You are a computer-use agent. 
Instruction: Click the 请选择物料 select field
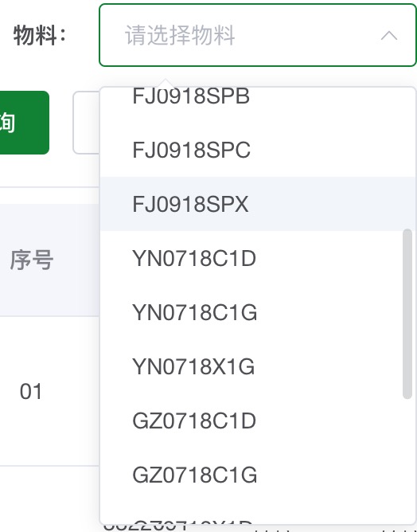(x=258, y=35)
